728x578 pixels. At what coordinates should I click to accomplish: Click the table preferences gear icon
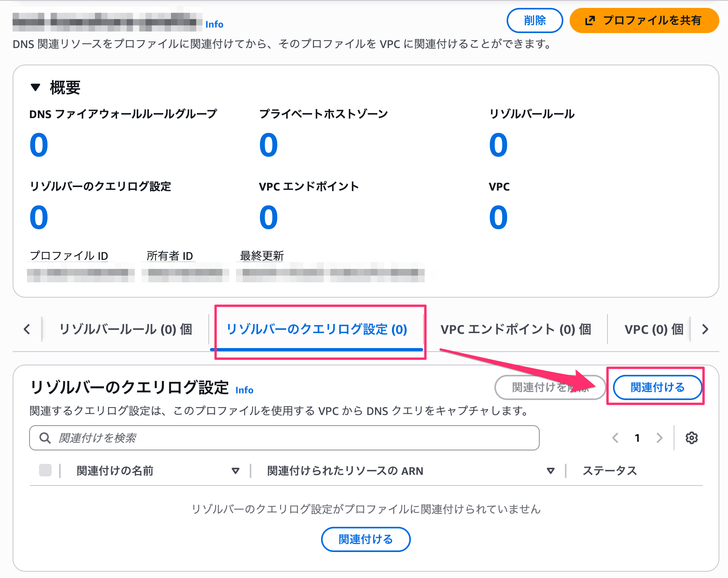click(x=691, y=438)
